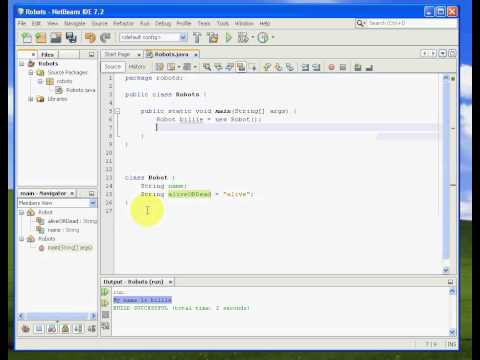This screenshot has height=360, width=480.
Task: Toggle rectangular selection mode
Action: pyautogui.click(x=253, y=67)
